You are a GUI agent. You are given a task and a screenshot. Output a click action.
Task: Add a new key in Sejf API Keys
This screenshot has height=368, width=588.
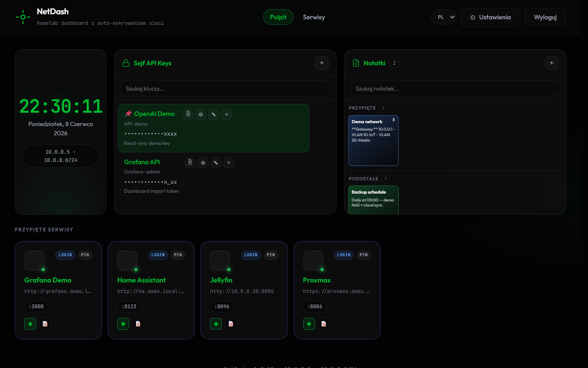[322, 63]
